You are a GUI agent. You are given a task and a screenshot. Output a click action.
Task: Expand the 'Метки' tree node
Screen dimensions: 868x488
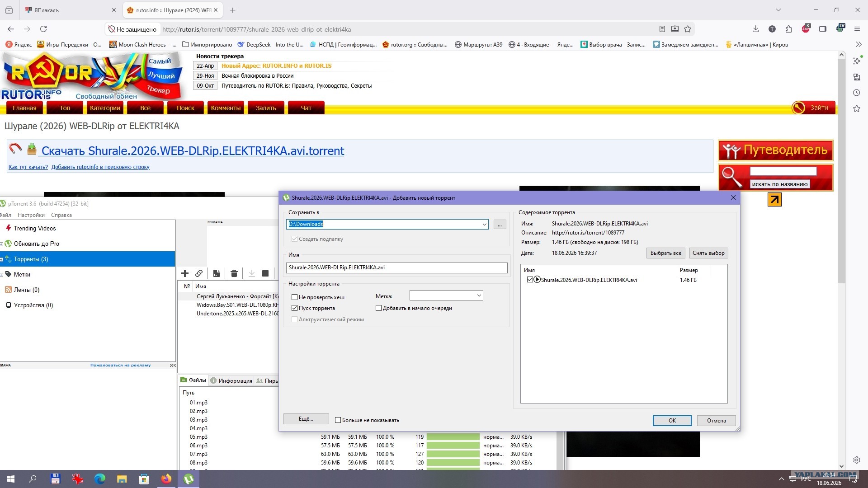[2, 275]
